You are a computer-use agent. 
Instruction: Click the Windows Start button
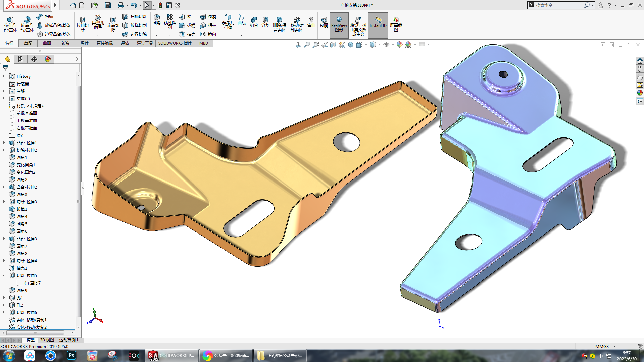tap(9, 356)
